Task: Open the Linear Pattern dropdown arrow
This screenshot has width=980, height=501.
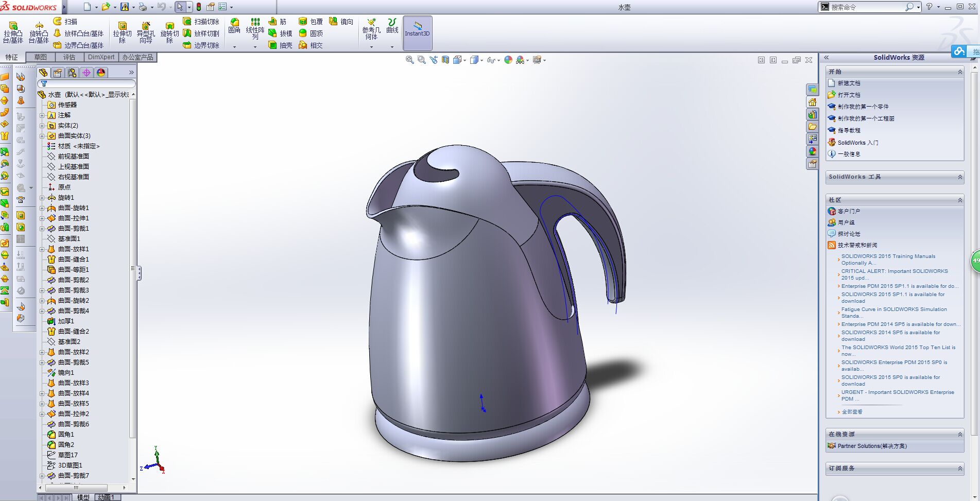Action: tap(255, 47)
